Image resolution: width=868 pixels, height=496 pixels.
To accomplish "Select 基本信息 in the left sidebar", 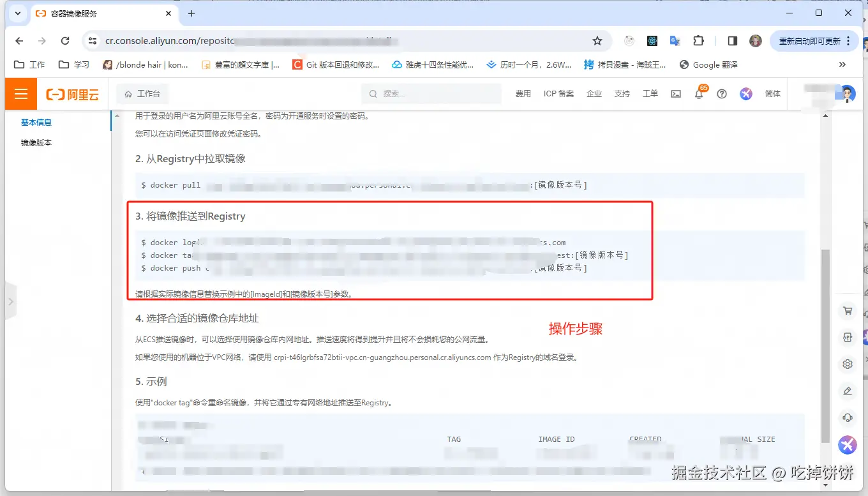I will coord(36,123).
